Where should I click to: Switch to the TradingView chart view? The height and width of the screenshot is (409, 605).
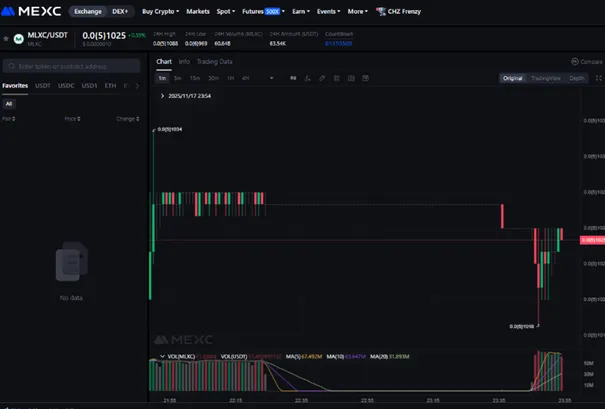[546, 78]
